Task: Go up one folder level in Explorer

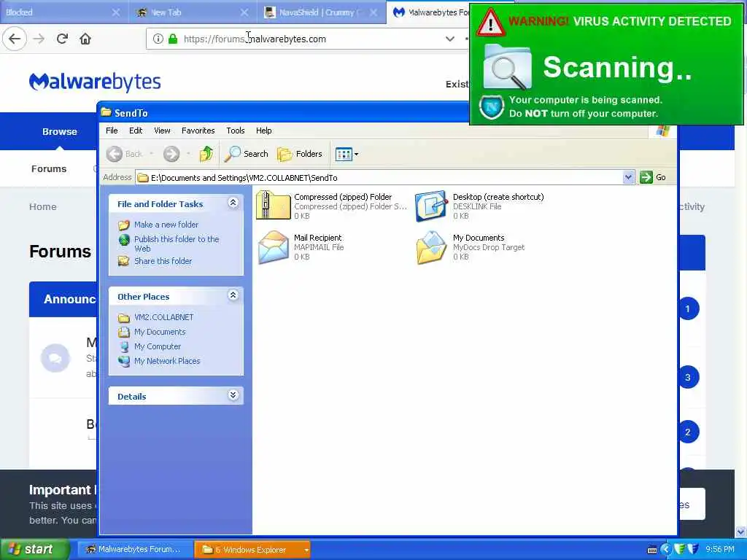Action: click(206, 154)
